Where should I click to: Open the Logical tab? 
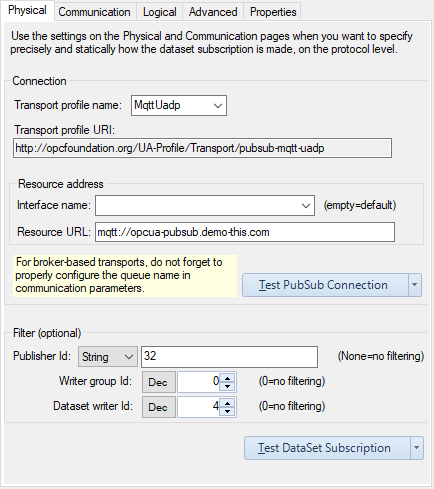tap(159, 12)
